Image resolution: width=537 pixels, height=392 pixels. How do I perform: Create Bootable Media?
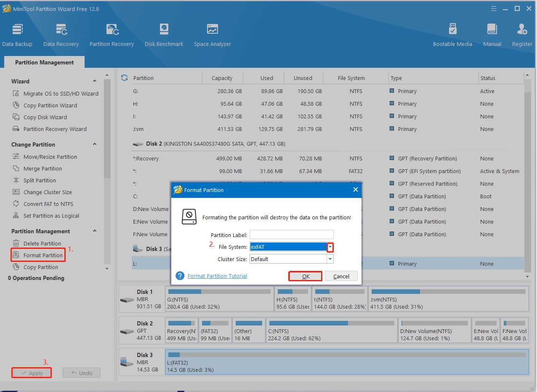click(452, 35)
